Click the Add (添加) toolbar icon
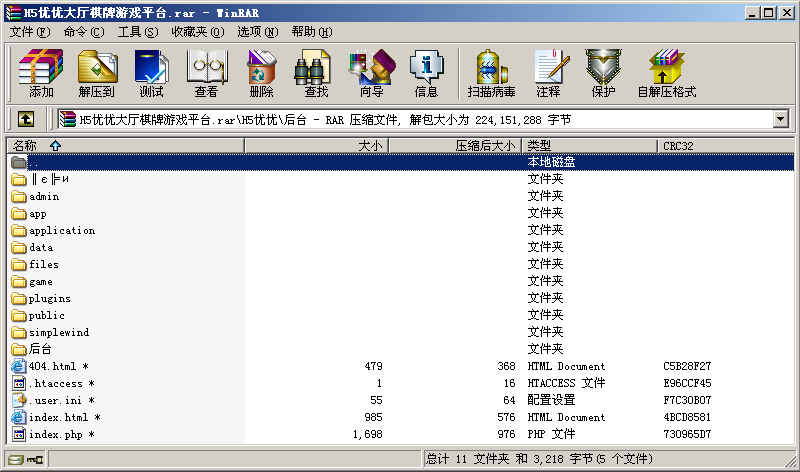 point(41,73)
